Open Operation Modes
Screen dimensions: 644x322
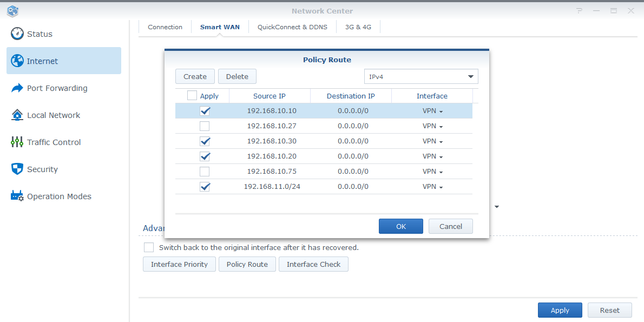click(57, 196)
